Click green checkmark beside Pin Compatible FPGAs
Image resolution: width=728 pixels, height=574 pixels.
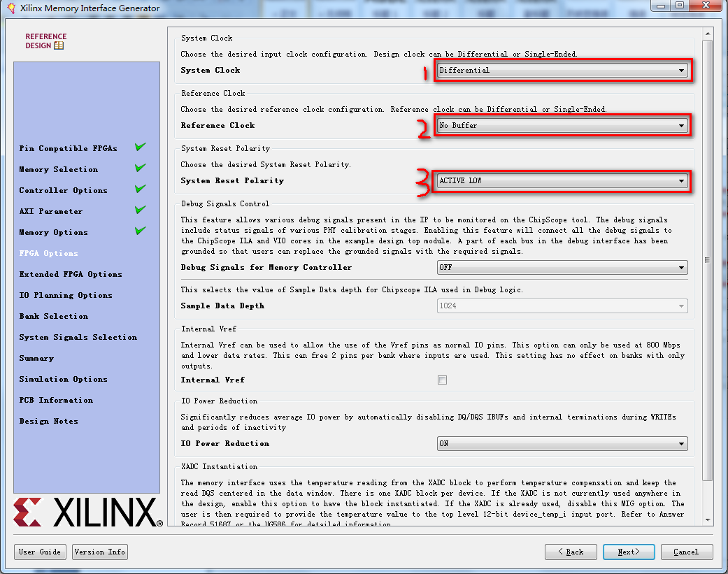point(140,147)
